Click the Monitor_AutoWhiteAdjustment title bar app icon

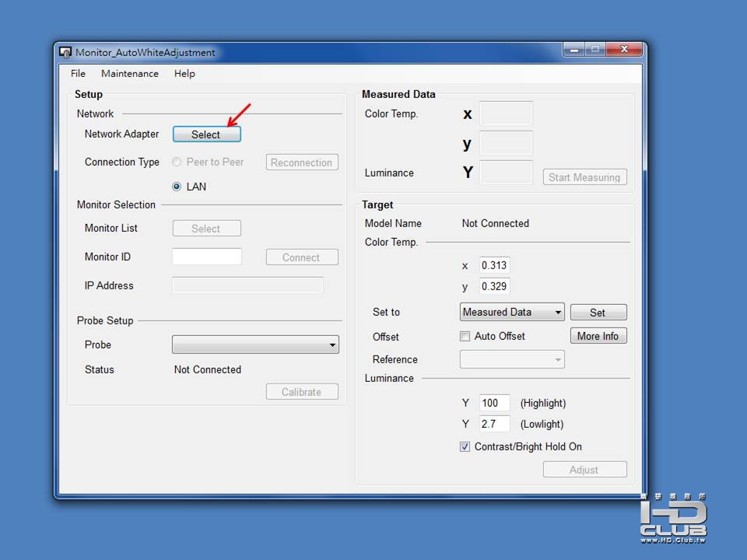point(65,52)
